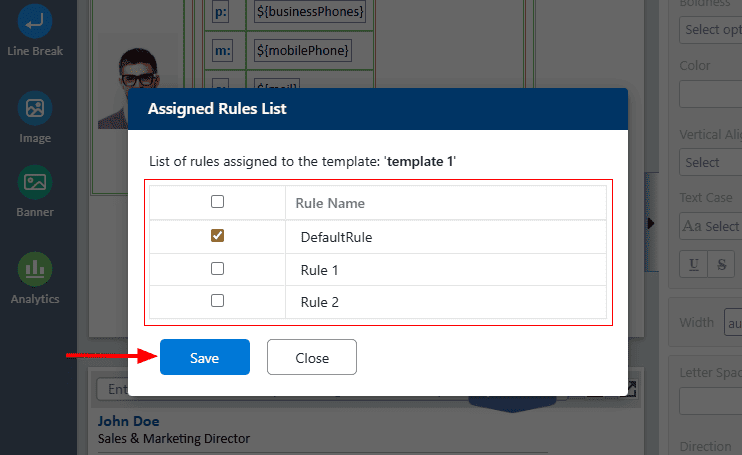This screenshot has width=742, height=455.
Task: Expand the Vertical Align dropdown
Action: pos(711,162)
